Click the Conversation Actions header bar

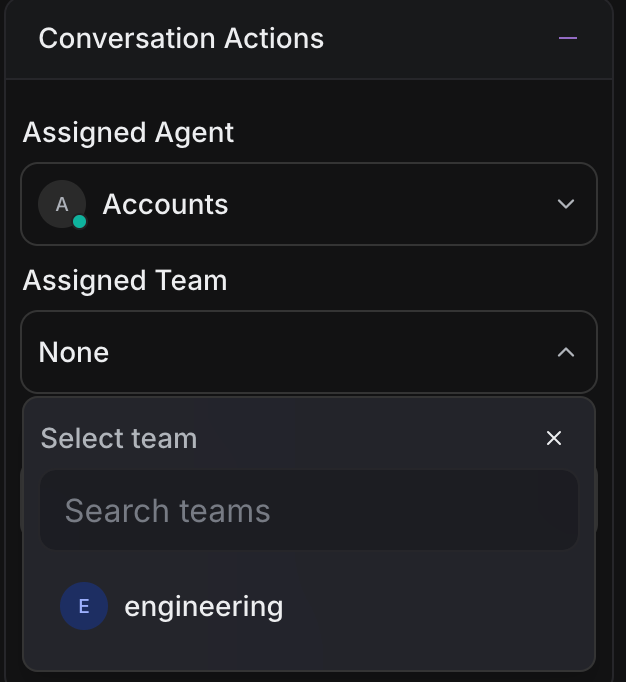400,39
